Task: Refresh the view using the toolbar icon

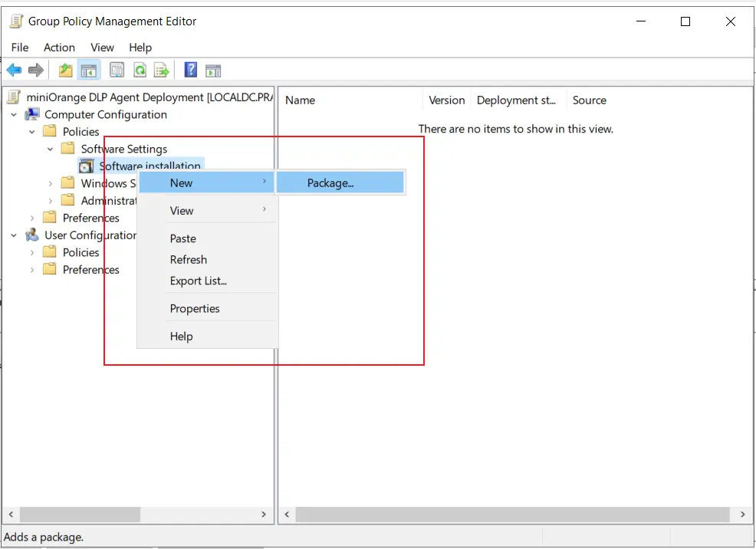Action: pos(140,70)
